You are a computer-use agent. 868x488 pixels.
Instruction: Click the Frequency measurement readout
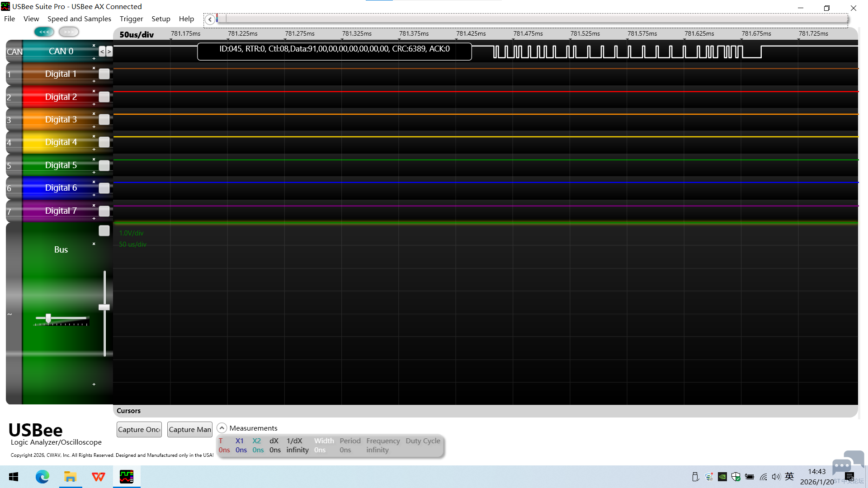tap(383, 446)
